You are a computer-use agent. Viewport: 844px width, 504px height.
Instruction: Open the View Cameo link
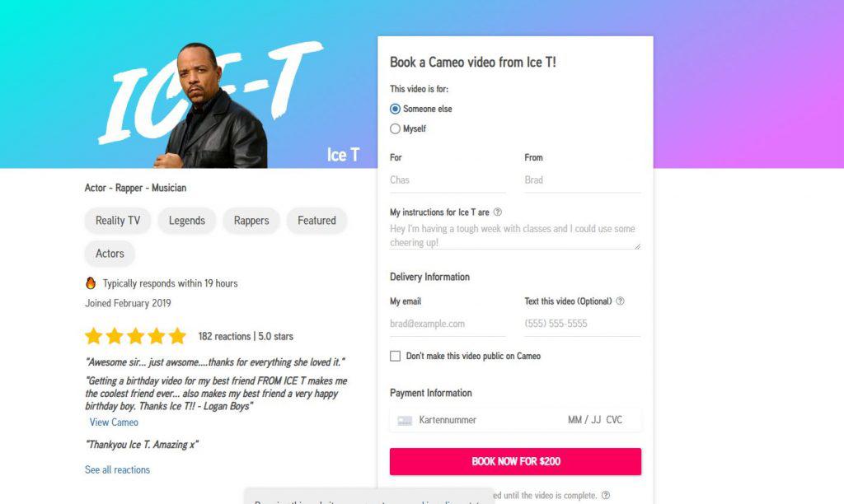[x=114, y=422]
